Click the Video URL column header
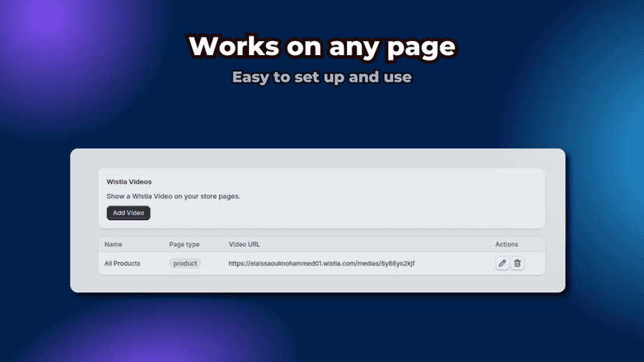Image resolution: width=644 pixels, height=362 pixels. (244, 244)
